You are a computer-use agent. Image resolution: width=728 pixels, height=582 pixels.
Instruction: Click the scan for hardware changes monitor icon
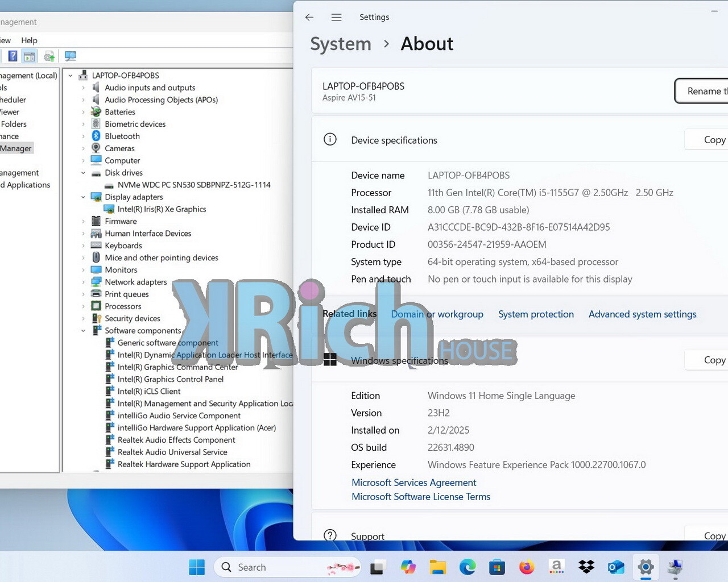click(71, 56)
